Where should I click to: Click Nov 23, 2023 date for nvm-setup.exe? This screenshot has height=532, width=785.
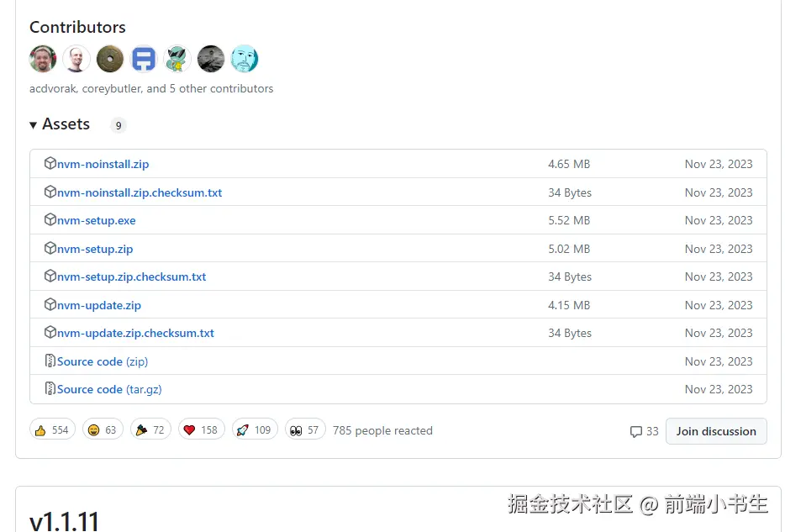point(719,221)
